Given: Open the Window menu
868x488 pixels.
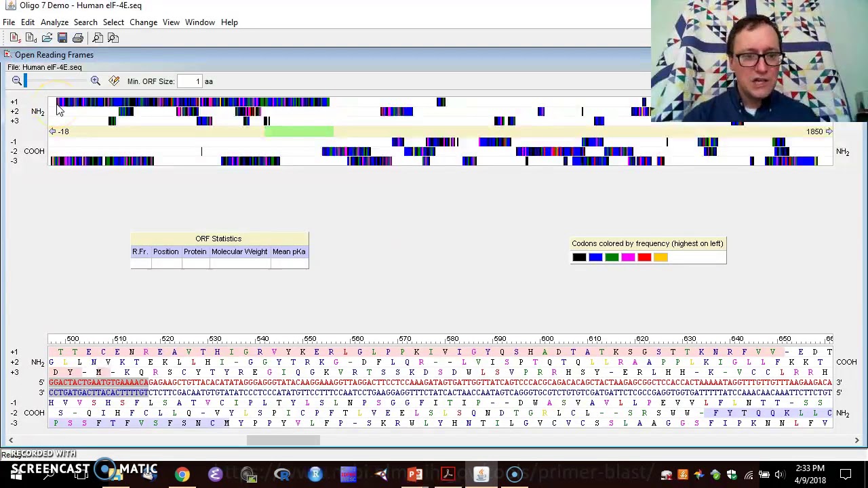Looking at the screenshot, I should coord(200,22).
